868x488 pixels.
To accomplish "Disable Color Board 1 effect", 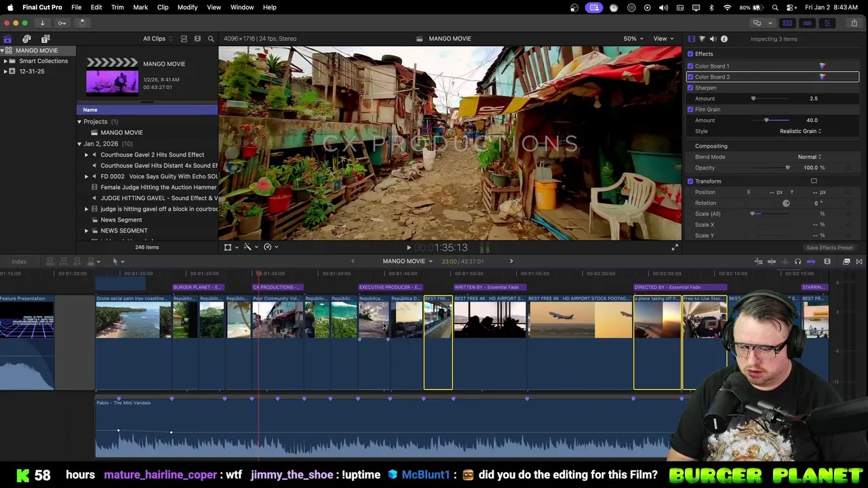I will 690,66.
